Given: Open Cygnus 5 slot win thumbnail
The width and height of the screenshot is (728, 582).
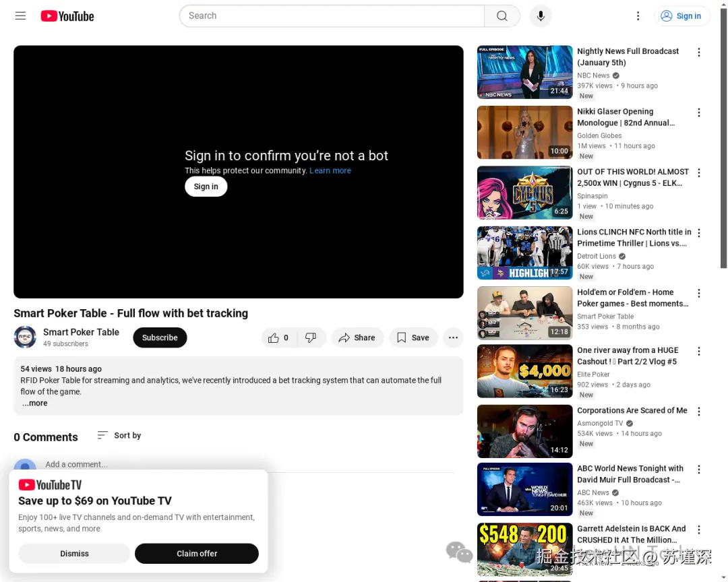Looking at the screenshot, I should click(x=524, y=193).
